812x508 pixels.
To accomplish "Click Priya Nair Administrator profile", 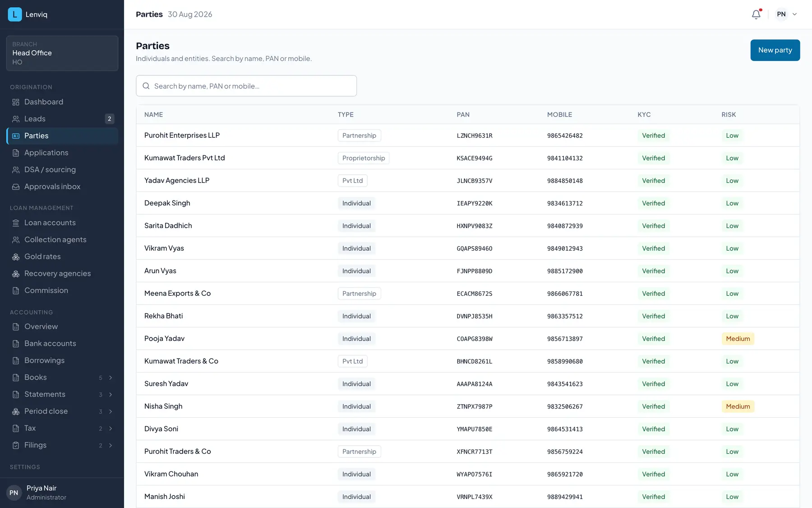I will 62,493.
